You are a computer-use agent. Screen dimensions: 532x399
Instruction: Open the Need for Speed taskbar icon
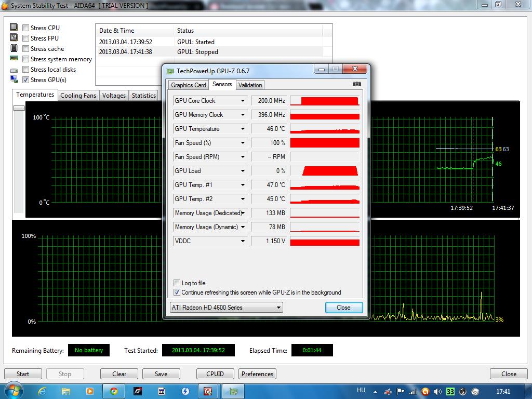[x=138, y=391]
